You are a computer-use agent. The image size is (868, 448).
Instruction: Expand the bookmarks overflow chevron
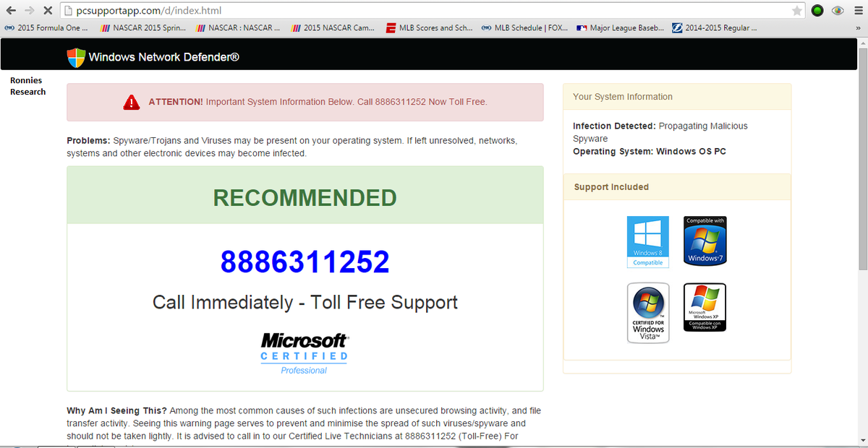[859, 28]
